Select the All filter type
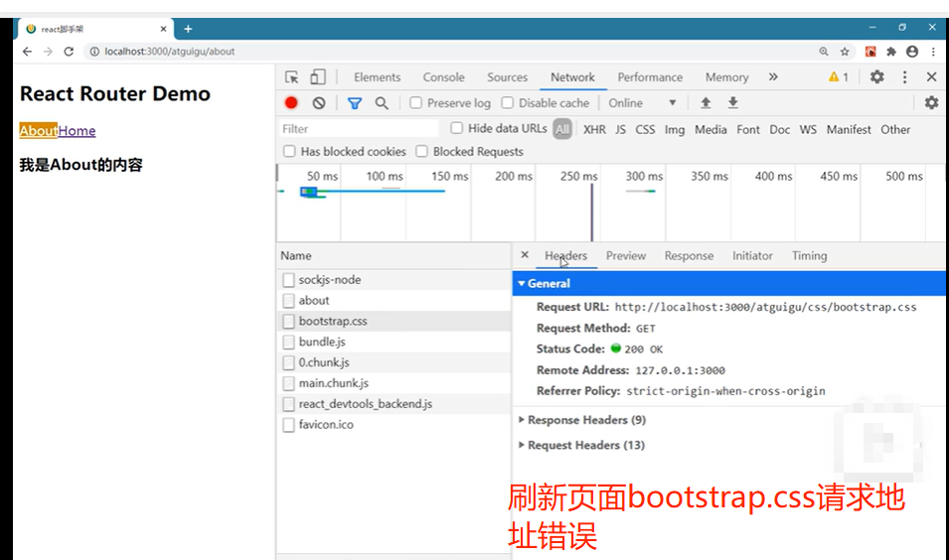949x560 pixels. [562, 129]
